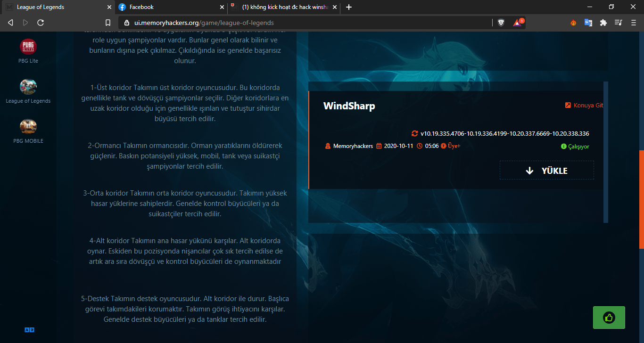Restore down the browser window
644x343 pixels.
click(611, 7)
